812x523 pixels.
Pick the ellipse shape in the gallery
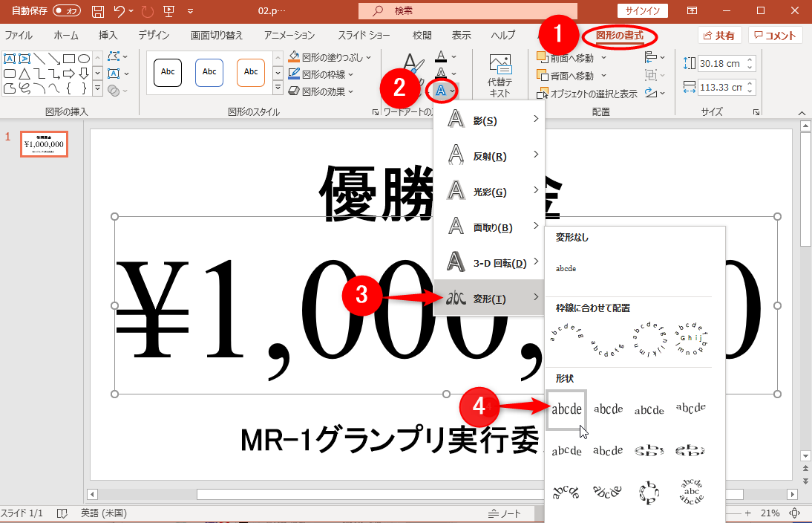coord(84,59)
